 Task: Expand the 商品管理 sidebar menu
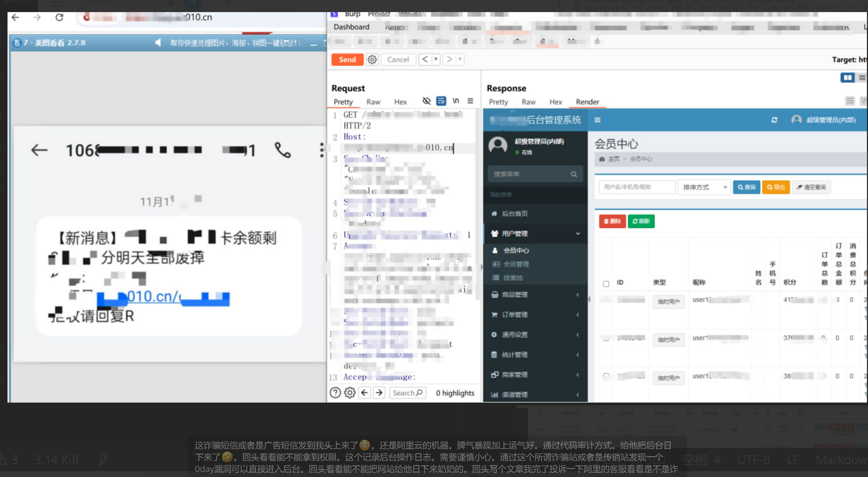535,294
